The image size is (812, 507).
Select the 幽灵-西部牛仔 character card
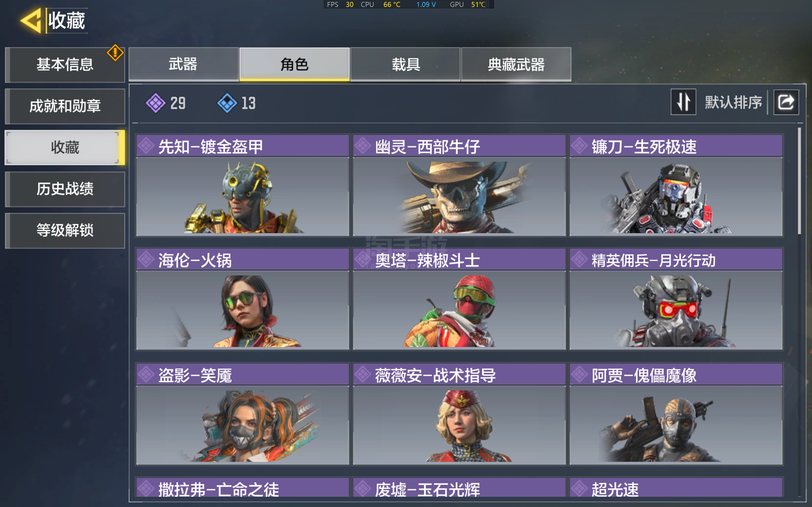coord(459,185)
